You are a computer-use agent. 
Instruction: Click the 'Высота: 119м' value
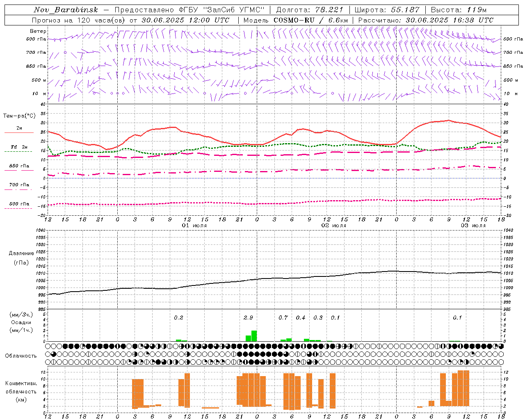coord(459,10)
